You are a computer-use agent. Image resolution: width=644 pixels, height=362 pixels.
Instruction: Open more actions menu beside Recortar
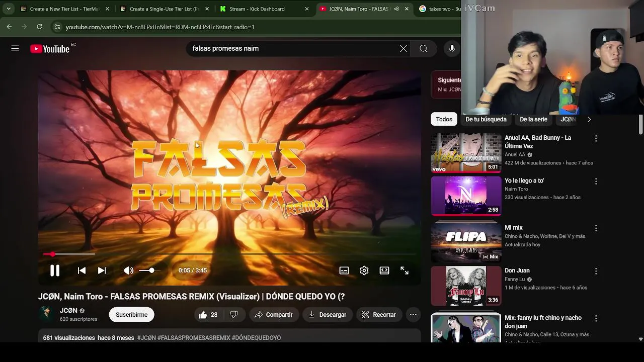413,315
